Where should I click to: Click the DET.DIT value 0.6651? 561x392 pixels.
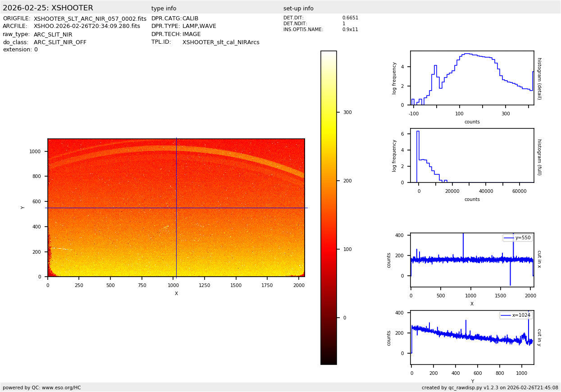click(x=350, y=18)
